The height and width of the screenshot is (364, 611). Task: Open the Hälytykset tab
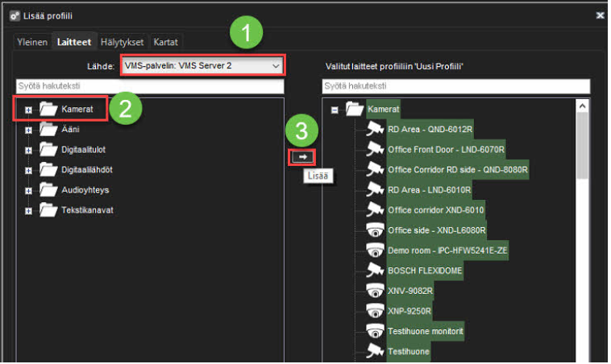tap(123, 42)
